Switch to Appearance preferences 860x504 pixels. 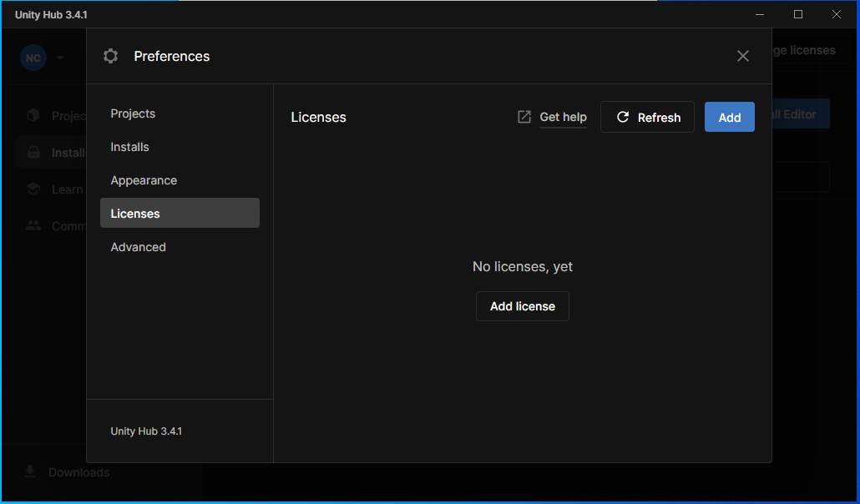click(x=180, y=180)
